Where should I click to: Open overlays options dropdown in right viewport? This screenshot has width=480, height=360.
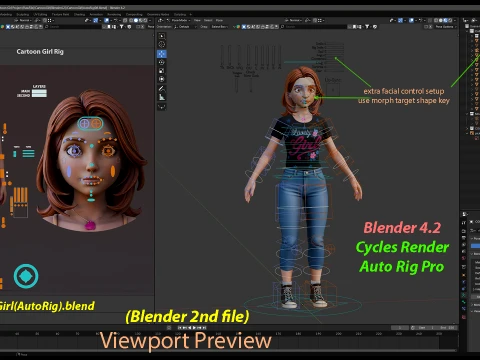coord(416,20)
